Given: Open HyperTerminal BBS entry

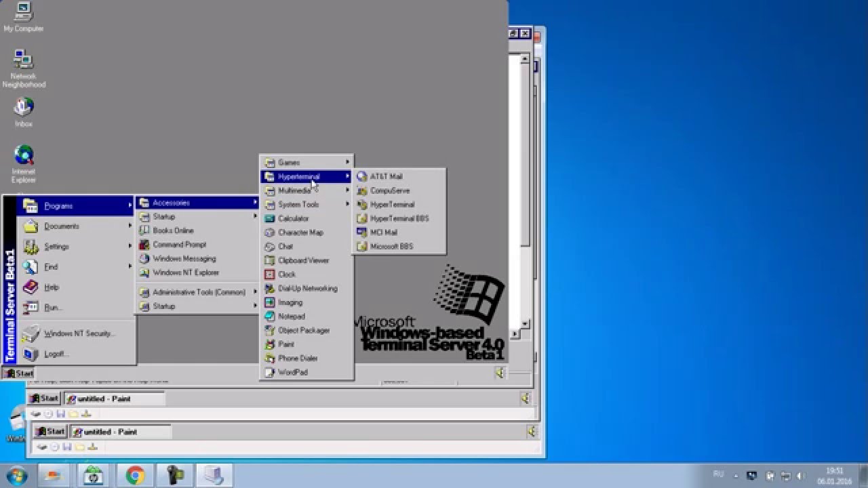Looking at the screenshot, I should click(399, 218).
